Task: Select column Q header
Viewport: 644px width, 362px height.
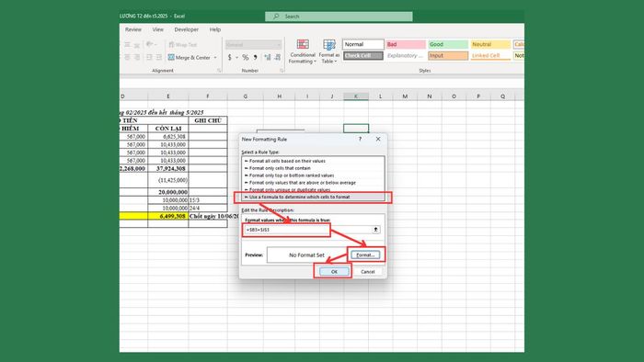Action: tap(502, 96)
